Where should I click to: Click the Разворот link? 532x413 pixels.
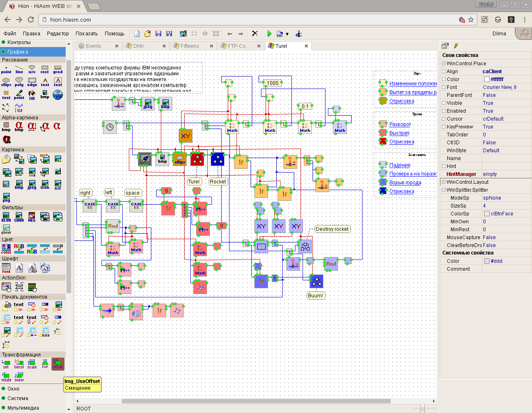tap(400, 124)
